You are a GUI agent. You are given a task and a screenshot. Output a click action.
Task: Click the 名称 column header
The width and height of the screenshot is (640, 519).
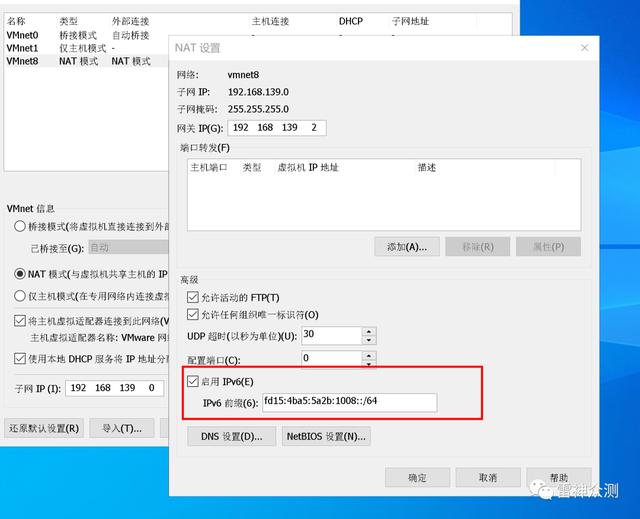(x=16, y=21)
